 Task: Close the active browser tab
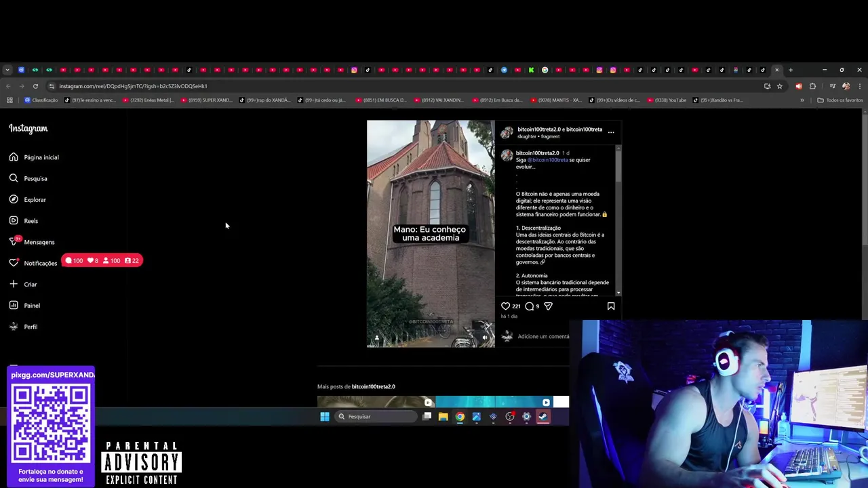tap(777, 70)
